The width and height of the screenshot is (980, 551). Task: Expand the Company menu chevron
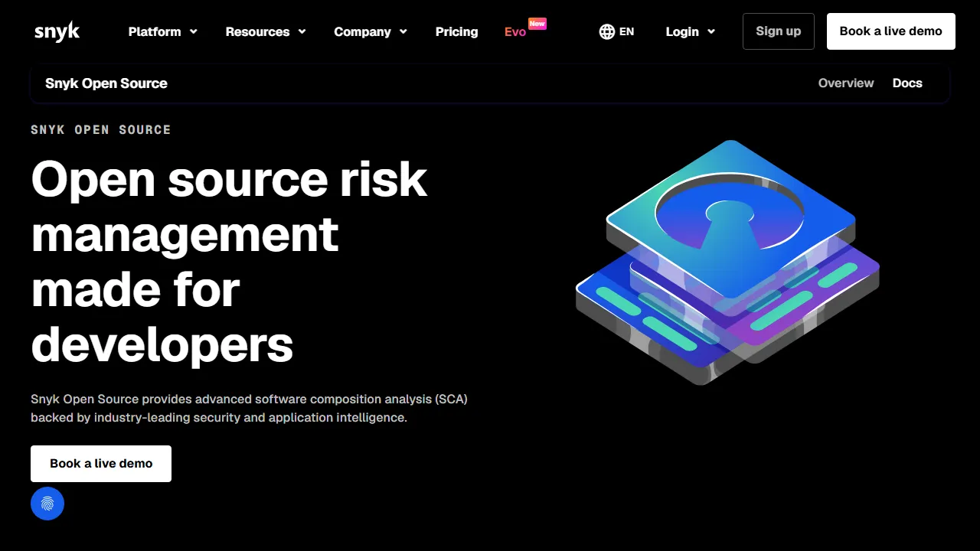coord(403,31)
